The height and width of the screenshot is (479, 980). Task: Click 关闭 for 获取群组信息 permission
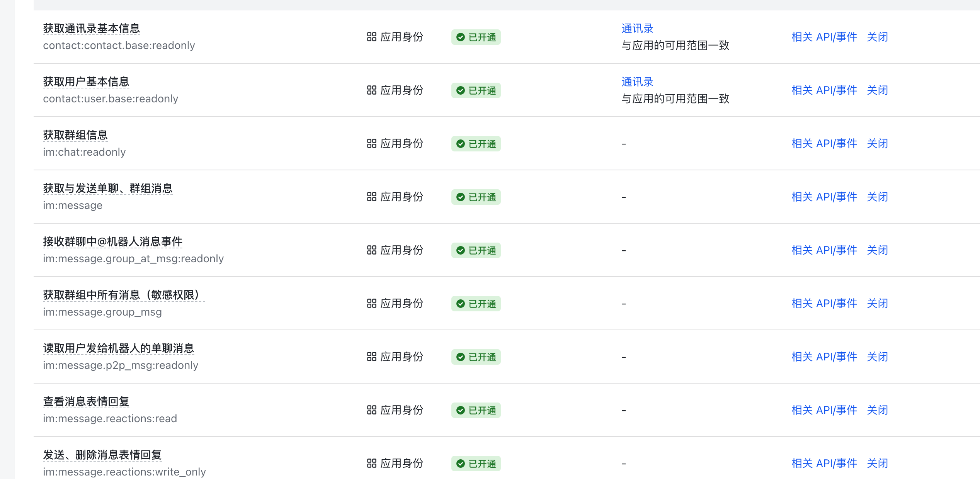[x=877, y=144]
